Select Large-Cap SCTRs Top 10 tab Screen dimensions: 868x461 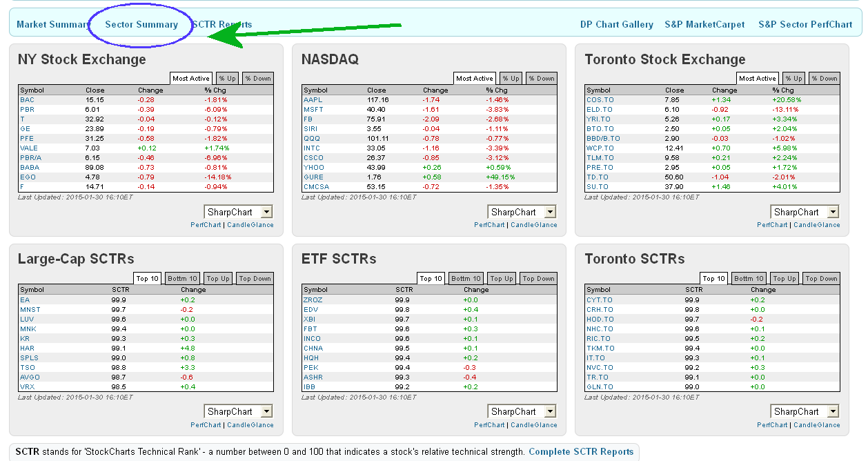(147, 278)
